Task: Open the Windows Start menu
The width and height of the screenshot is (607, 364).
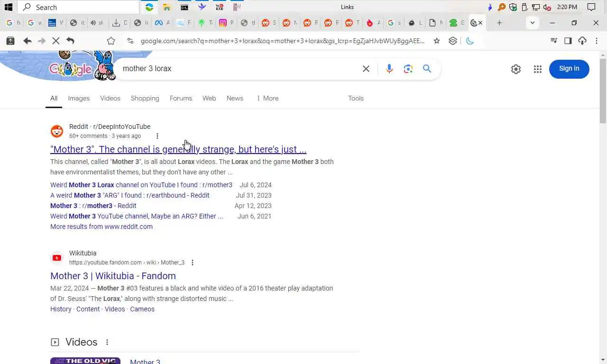Action: (x=8, y=7)
